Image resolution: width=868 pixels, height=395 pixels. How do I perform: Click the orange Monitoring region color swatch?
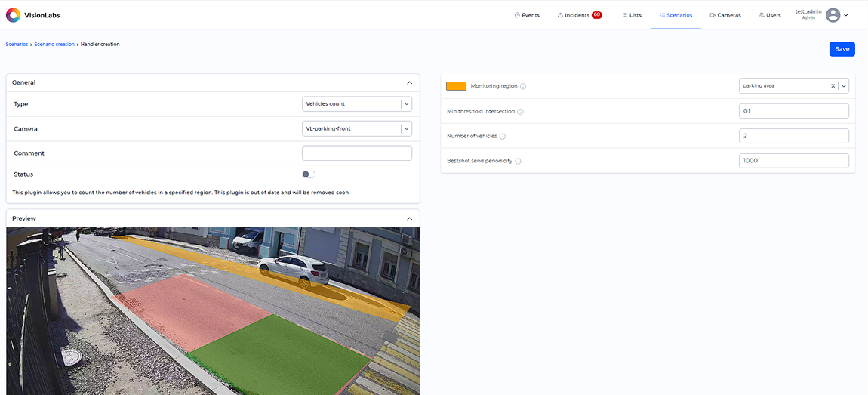456,86
